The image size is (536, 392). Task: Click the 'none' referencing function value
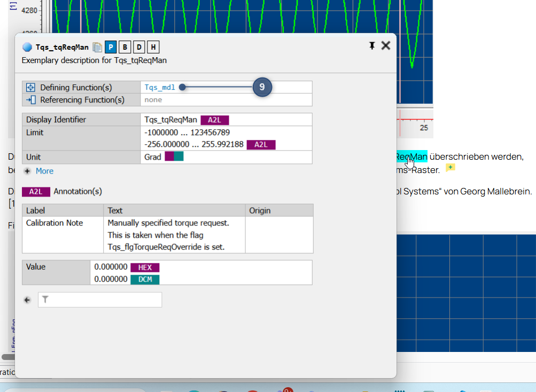[x=153, y=100]
